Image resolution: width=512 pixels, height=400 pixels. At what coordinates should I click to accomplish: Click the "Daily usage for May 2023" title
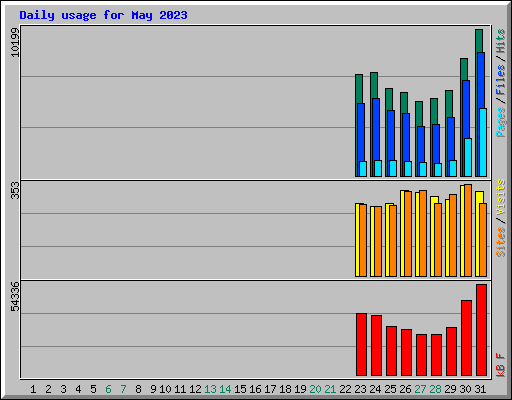(x=103, y=15)
